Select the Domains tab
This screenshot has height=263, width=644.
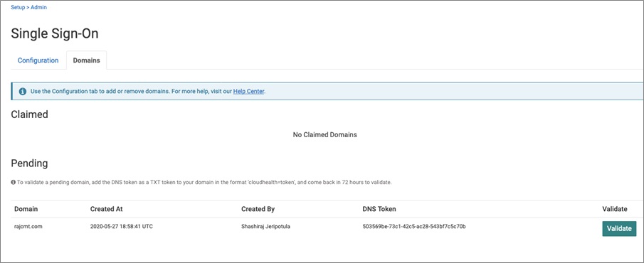coord(86,60)
